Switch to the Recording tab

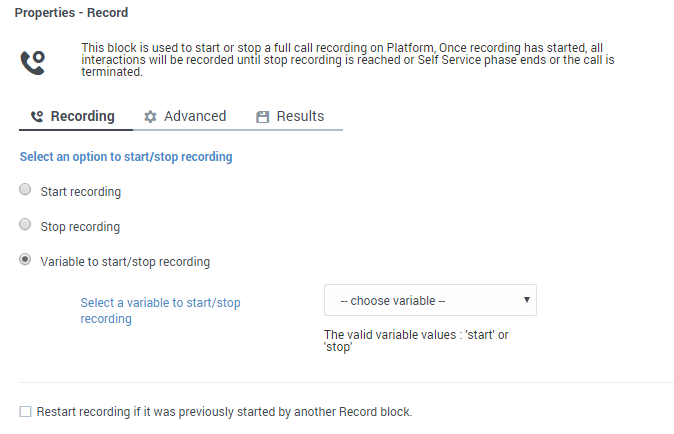[82, 116]
